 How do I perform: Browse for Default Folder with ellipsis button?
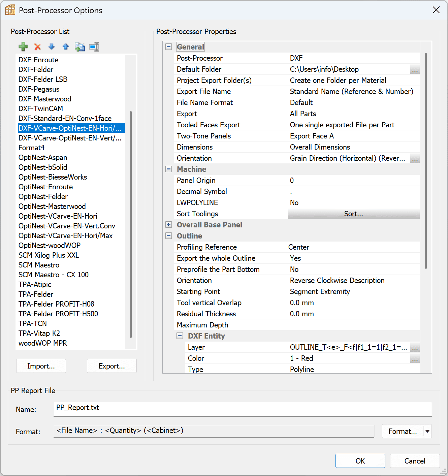(415, 70)
